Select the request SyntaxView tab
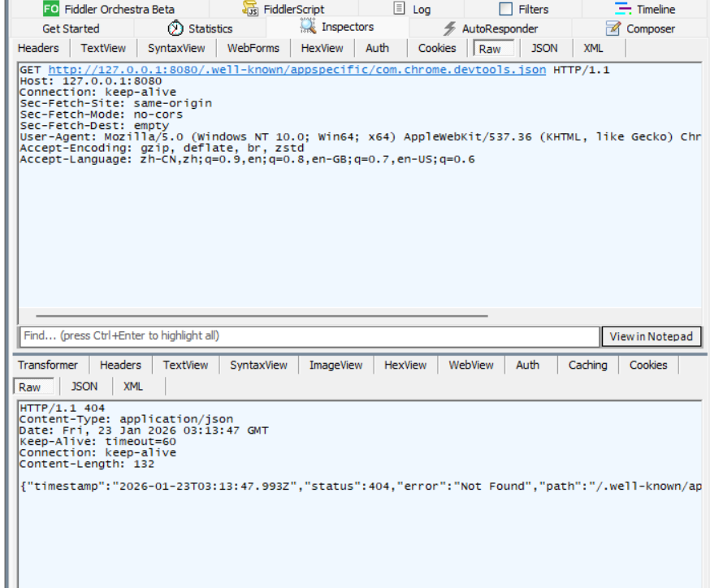 coord(176,48)
